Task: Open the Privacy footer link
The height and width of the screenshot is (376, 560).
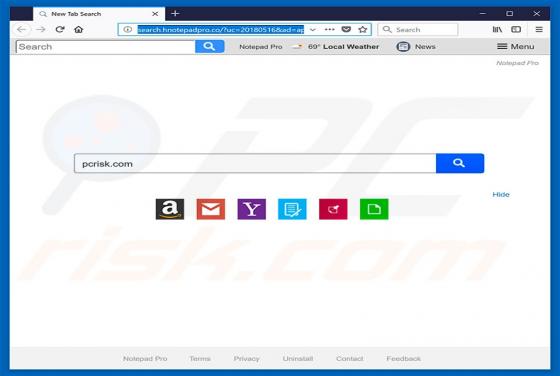Action: pos(246,359)
